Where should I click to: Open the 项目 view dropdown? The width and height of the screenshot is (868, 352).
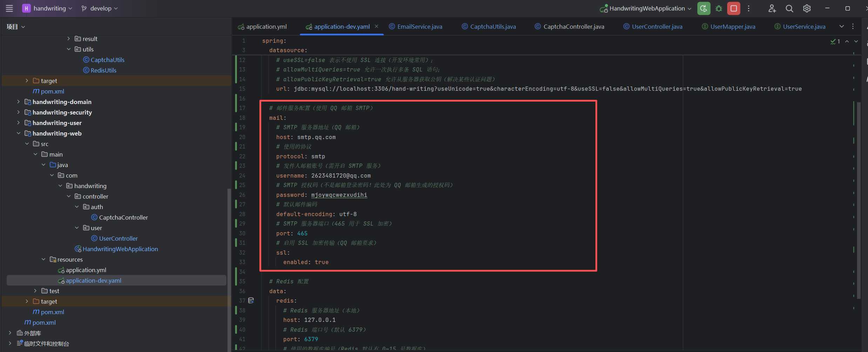(16, 27)
